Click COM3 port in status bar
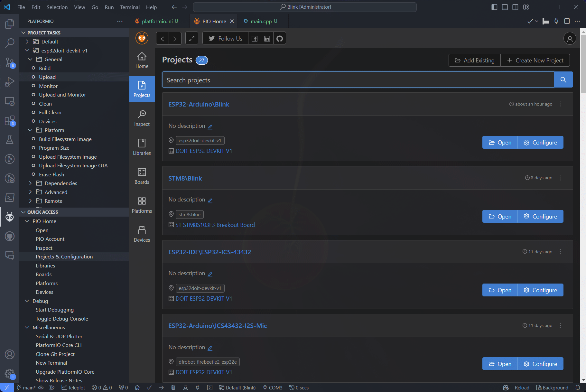 273,387
